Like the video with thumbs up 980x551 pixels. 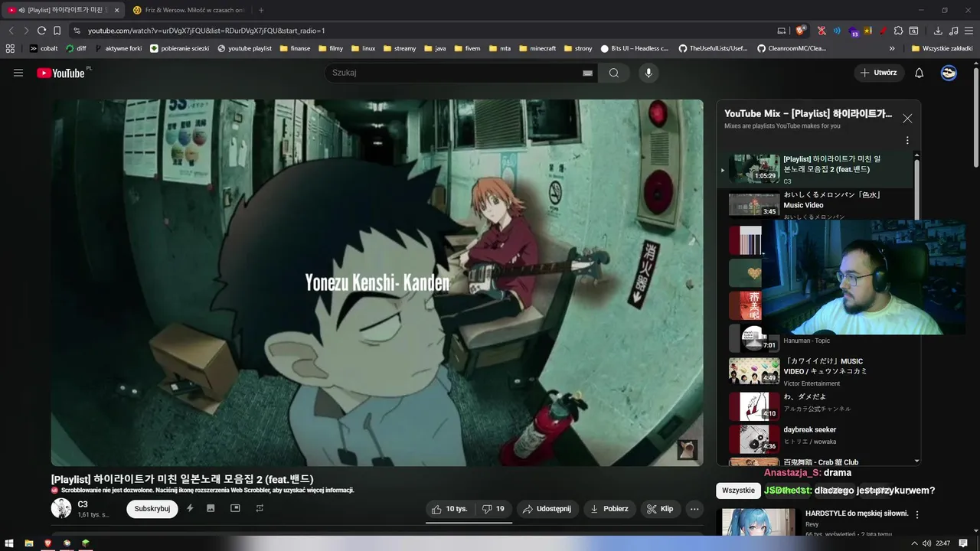tap(449, 509)
